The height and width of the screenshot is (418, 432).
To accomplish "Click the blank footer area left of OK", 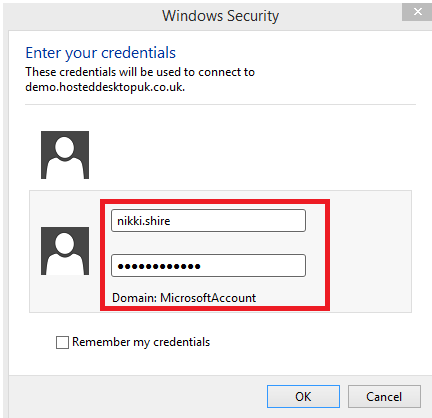I will 137,397.
